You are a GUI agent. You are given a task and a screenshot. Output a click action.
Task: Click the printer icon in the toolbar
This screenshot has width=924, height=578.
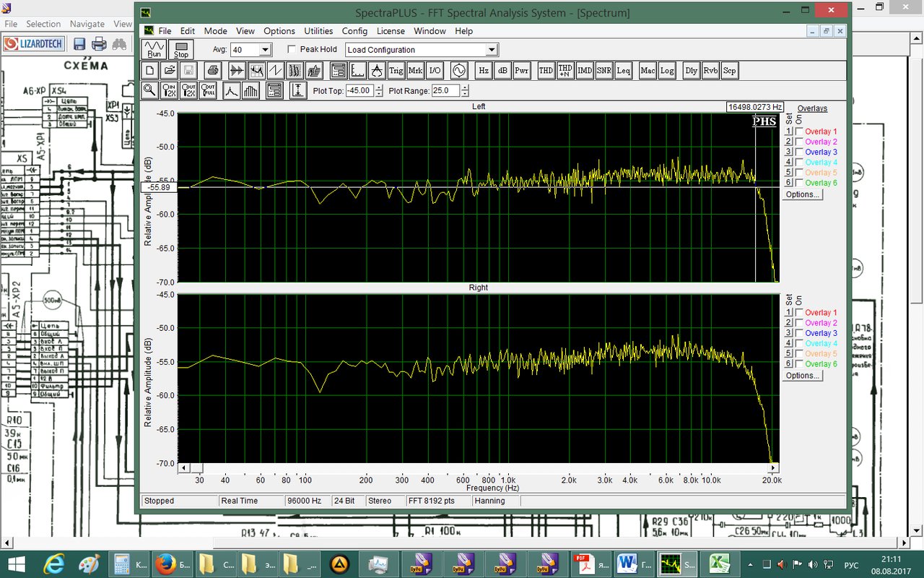(x=212, y=71)
